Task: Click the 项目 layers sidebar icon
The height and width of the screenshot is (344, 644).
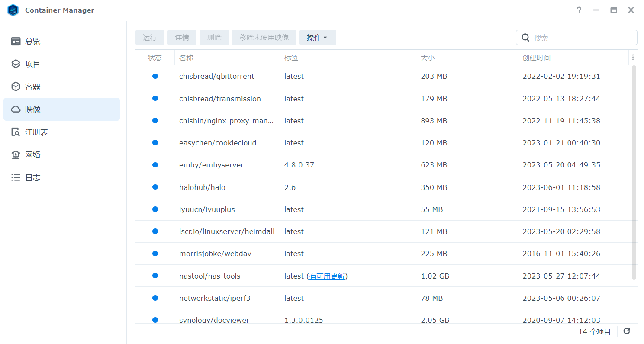Action: tap(16, 64)
